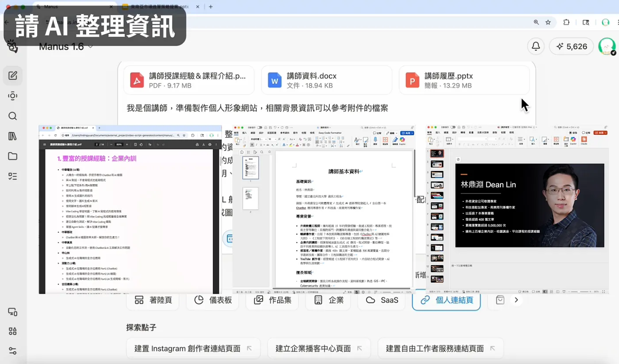Click the search icon in the left sidebar

tap(13, 116)
